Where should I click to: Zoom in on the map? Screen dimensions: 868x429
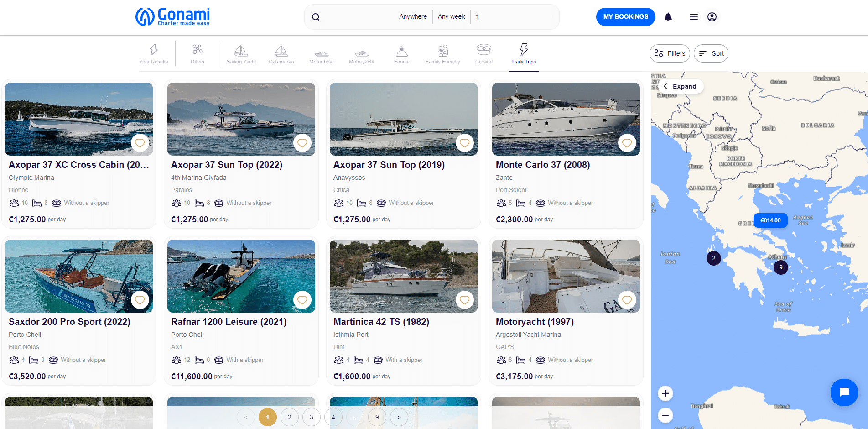pos(665,393)
